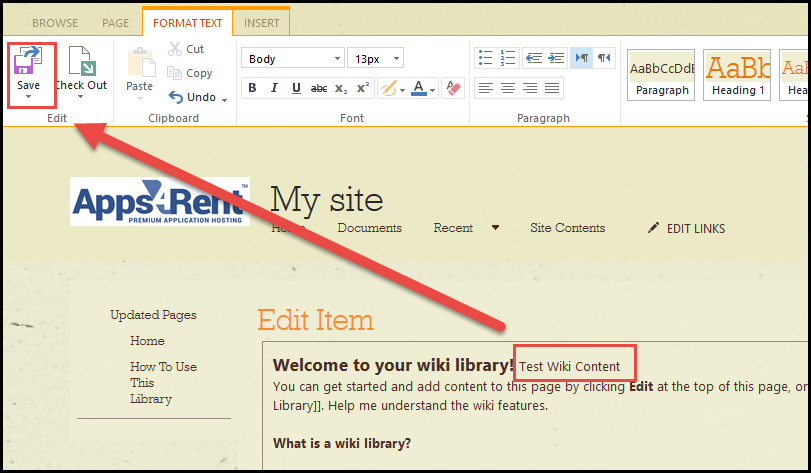Click the 'Welcome to your wiki library!' heading

point(393,365)
